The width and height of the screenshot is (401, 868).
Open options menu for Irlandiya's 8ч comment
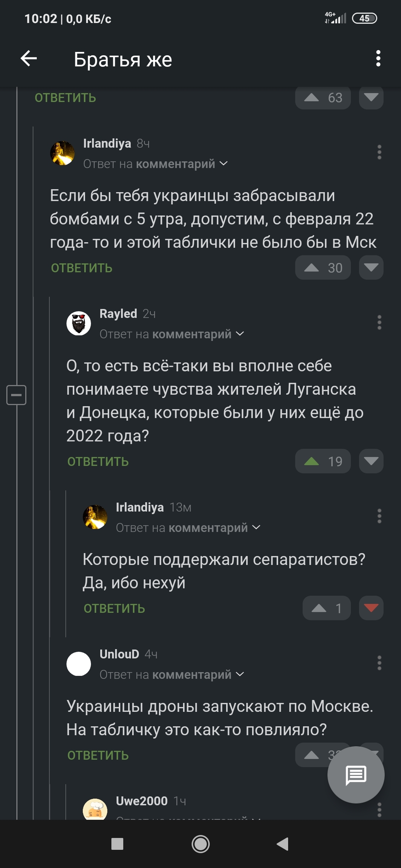click(379, 152)
